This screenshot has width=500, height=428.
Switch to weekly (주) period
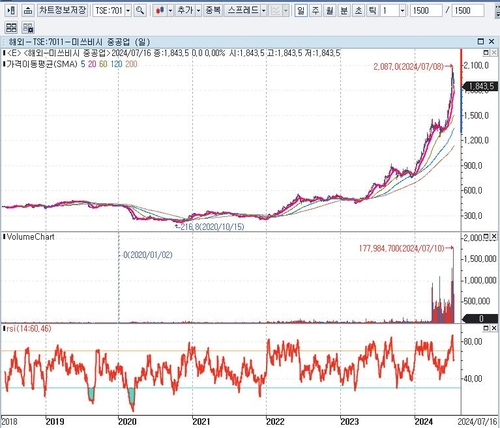pyautogui.click(x=315, y=11)
